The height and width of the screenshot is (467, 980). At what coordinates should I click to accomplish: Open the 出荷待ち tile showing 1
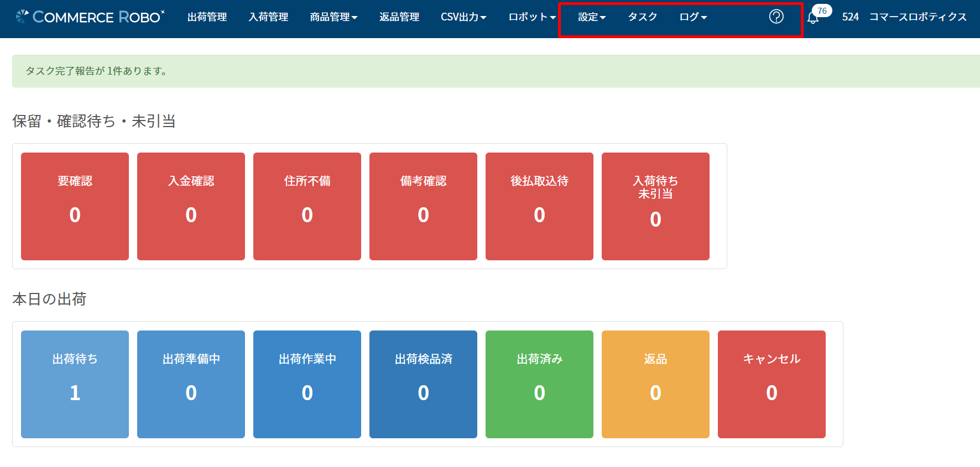(x=75, y=384)
